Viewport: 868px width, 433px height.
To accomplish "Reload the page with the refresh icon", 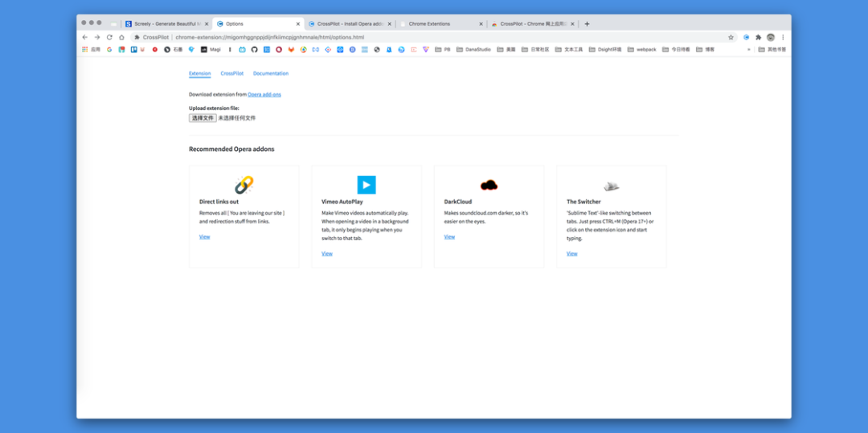I will (x=109, y=37).
